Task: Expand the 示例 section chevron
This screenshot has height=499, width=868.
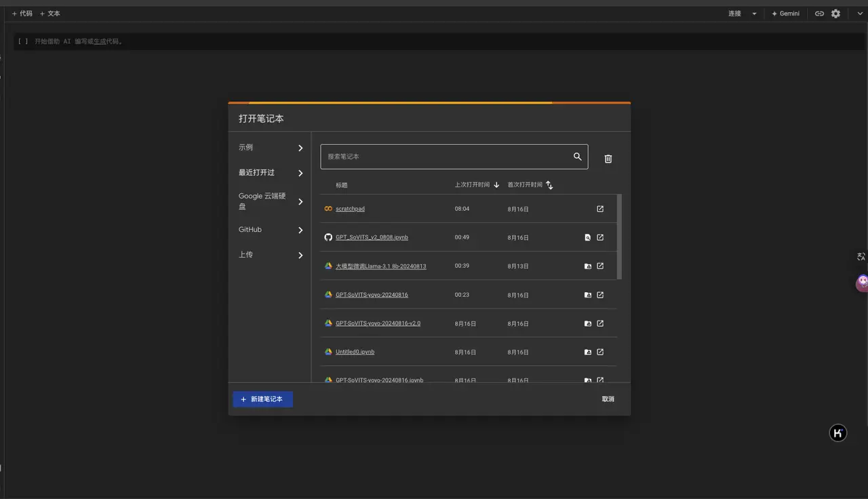Action: (300, 148)
